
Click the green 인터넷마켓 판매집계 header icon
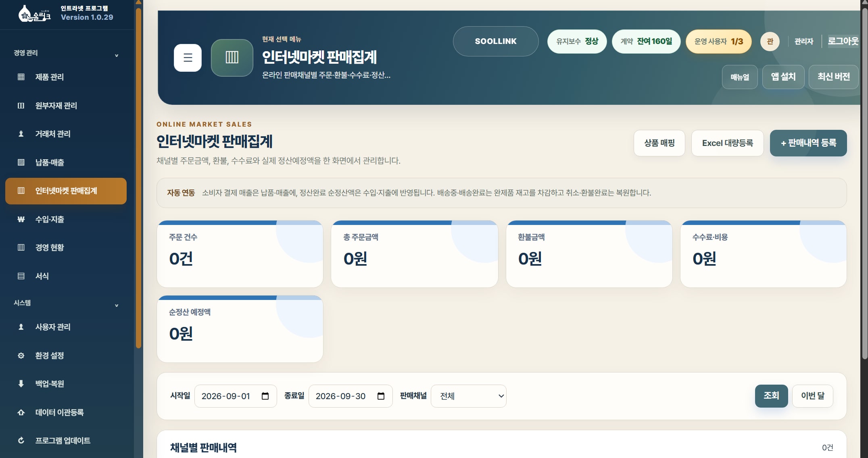point(232,58)
